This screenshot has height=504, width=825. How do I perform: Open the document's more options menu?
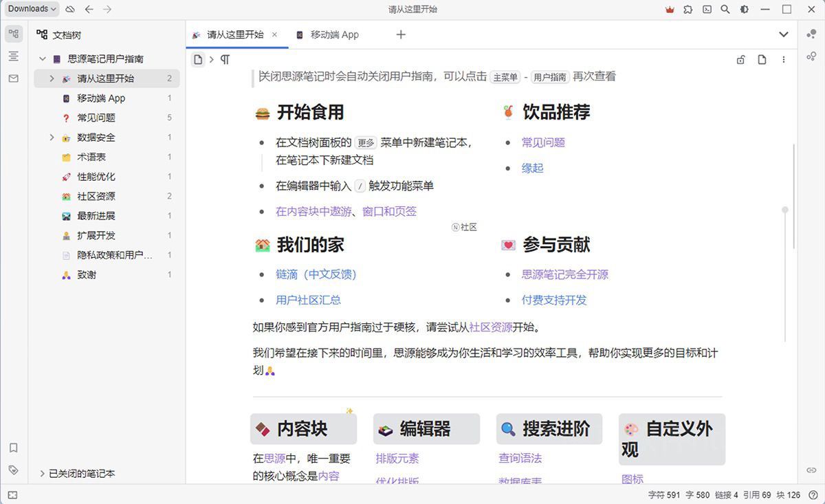pos(783,59)
